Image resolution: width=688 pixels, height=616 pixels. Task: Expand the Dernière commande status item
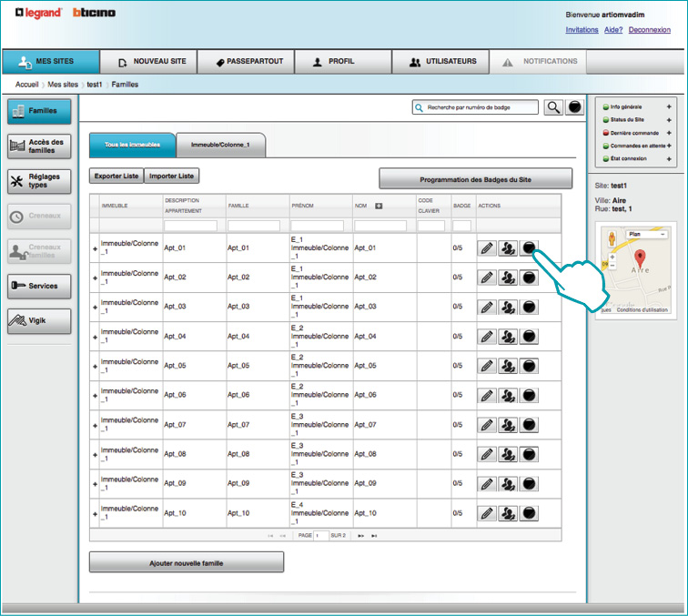tap(669, 133)
